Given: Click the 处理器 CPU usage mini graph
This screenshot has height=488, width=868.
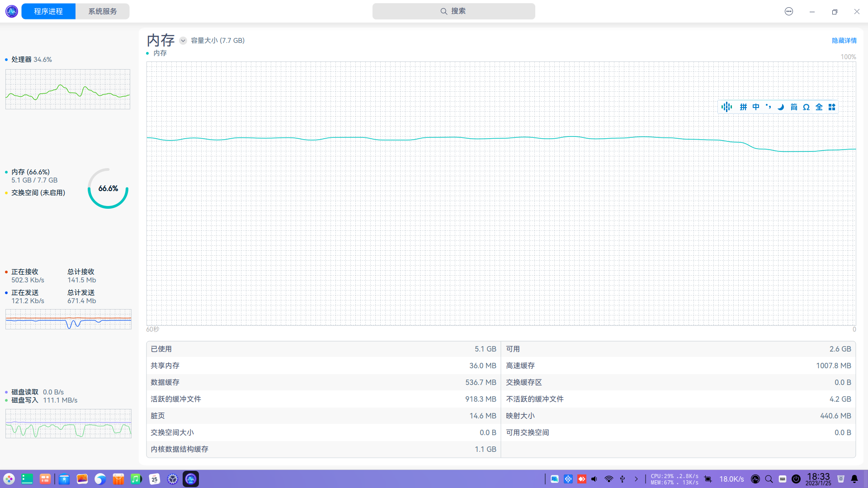Looking at the screenshot, I should 68,89.
